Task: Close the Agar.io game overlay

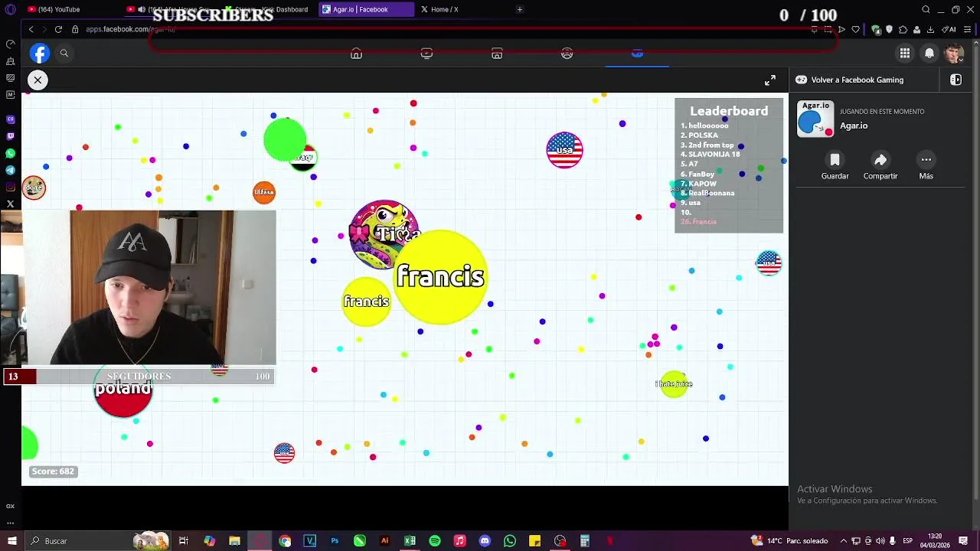Action: 38,80
